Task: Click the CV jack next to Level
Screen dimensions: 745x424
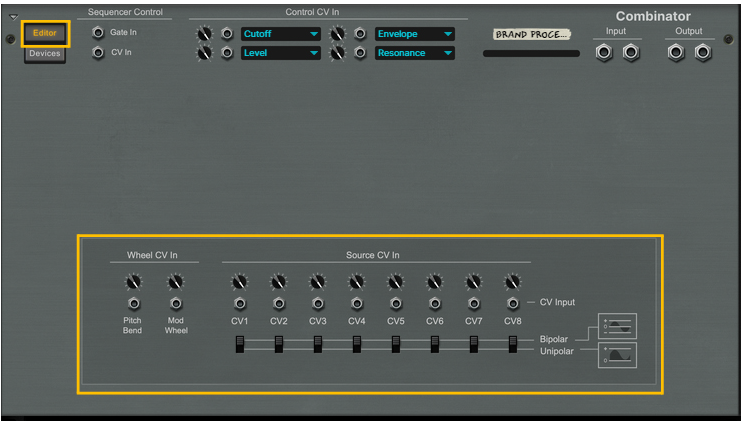Action: tap(227, 53)
